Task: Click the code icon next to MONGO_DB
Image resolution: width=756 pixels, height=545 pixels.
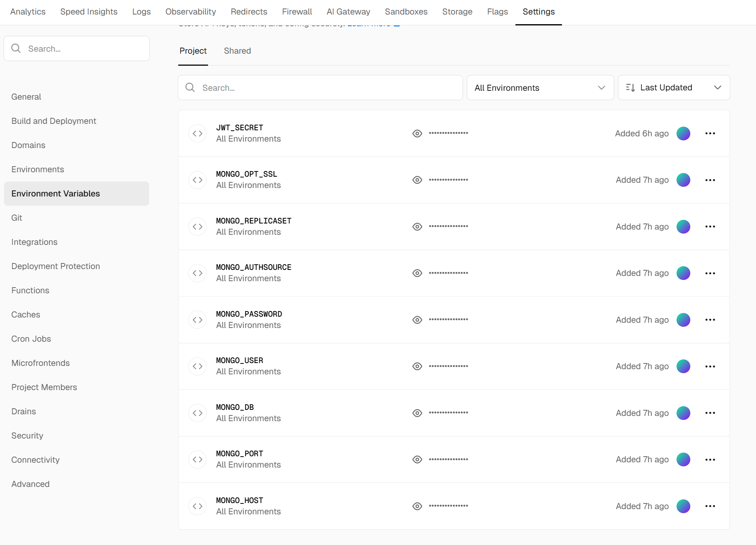Action: pos(198,413)
